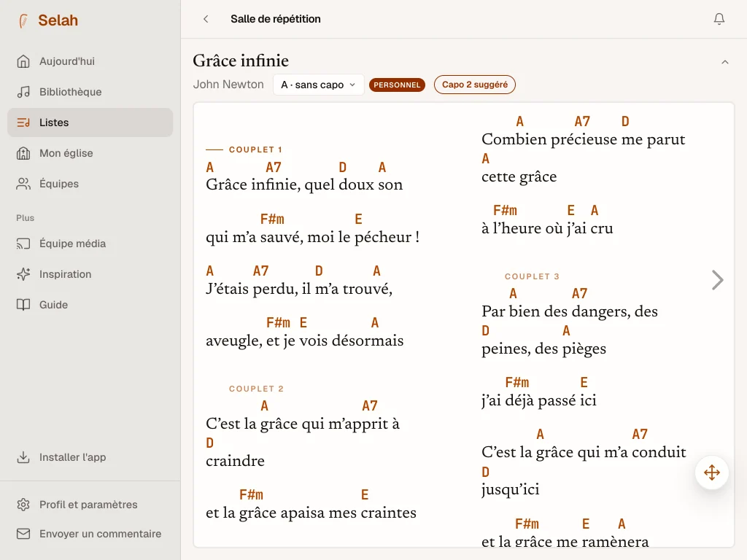Click the COUPLET 2 section label

pyautogui.click(x=256, y=389)
